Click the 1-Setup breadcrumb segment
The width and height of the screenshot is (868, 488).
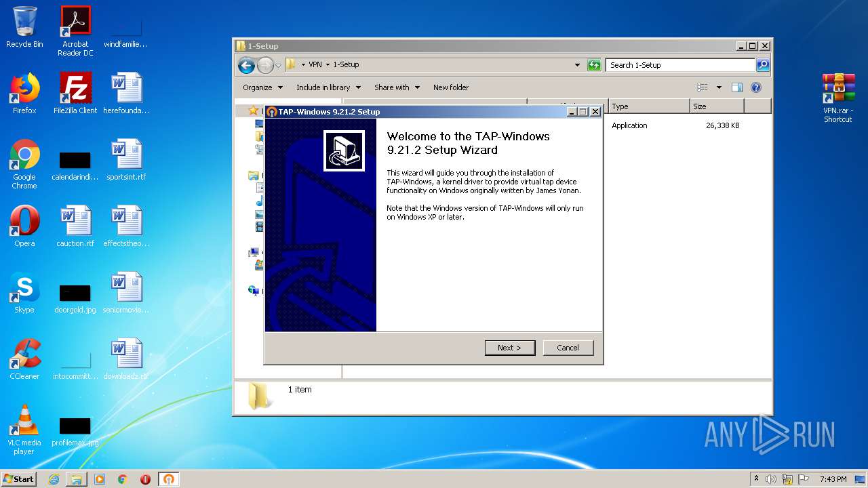point(346,65)
